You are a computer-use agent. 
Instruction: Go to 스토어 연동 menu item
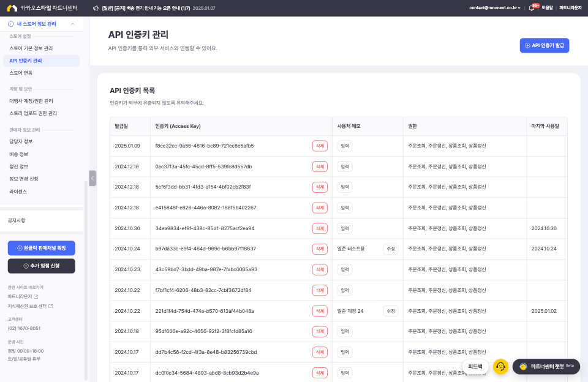coord(21,73)
